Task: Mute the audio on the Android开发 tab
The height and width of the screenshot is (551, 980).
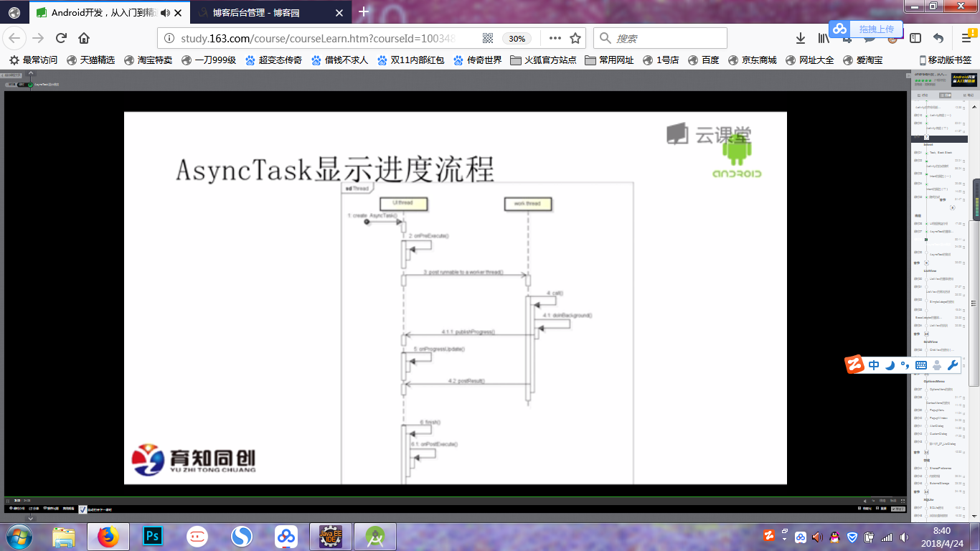Action: [166, 12]
